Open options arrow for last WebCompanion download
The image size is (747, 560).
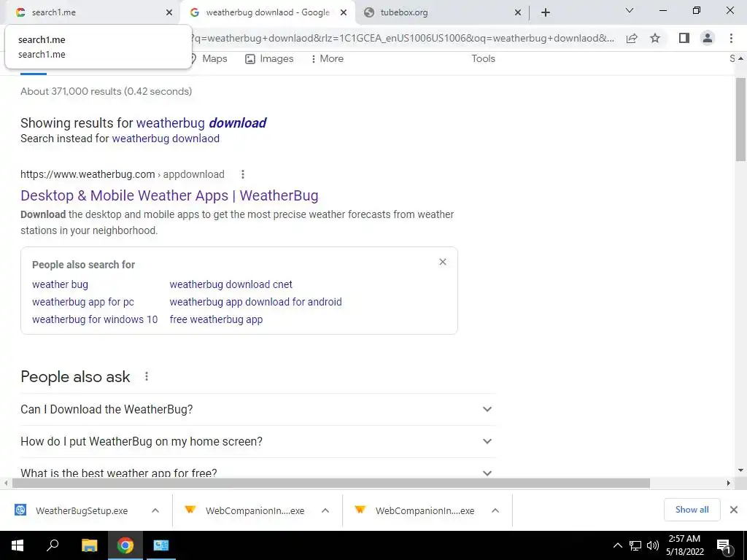click(x=495, y=510)
